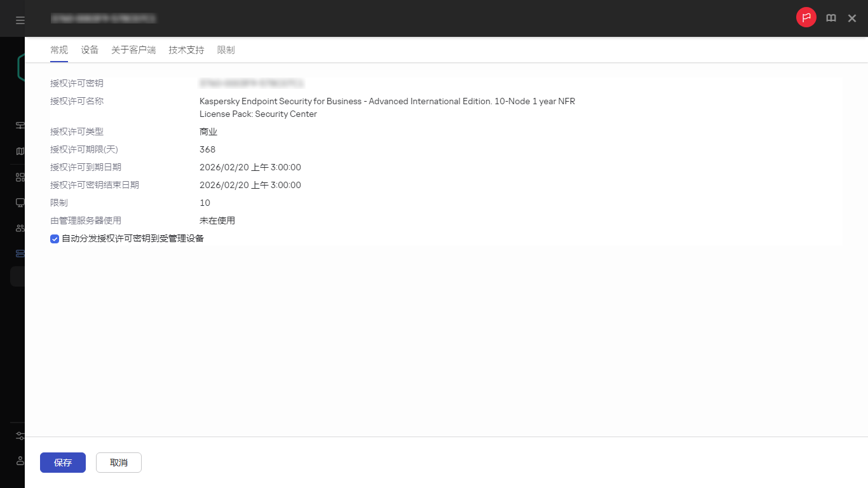Screen dimensions: 868x488
Task: Click the red flag notifications icon
Action: click(x=806, y=17)
